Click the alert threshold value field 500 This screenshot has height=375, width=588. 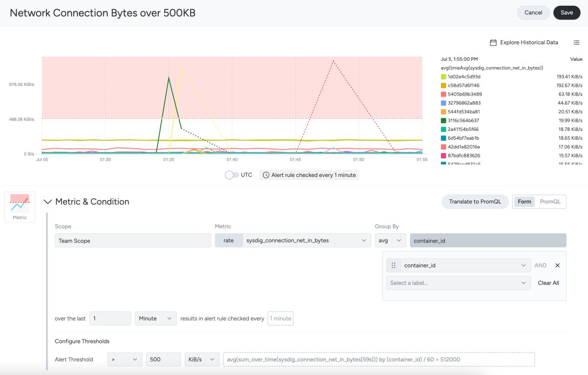[x=164, y=359]
